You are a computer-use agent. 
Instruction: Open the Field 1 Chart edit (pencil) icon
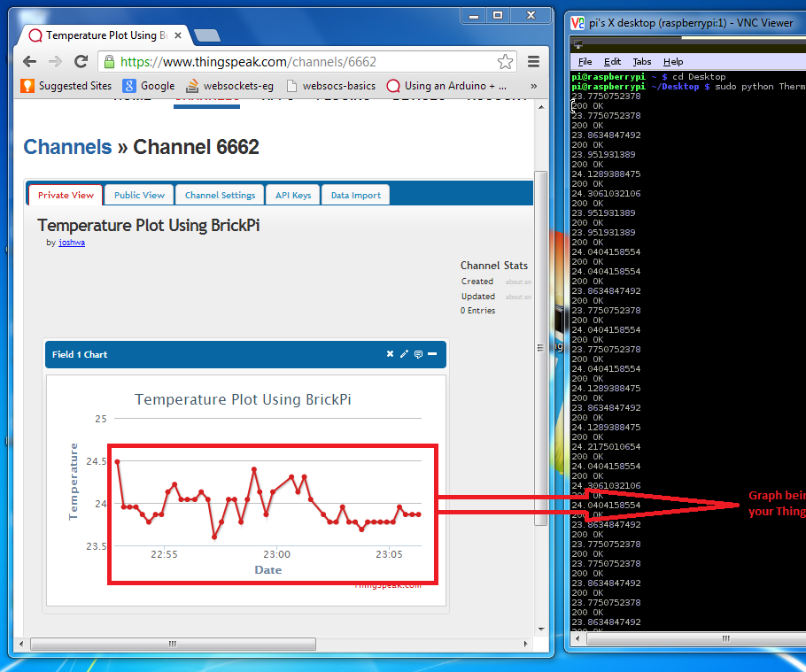404,353
